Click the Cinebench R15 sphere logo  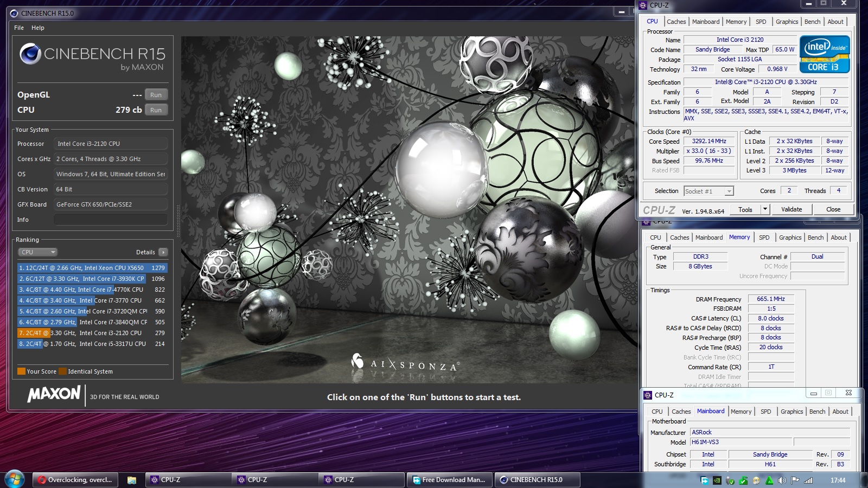click(x=30, y=54)
